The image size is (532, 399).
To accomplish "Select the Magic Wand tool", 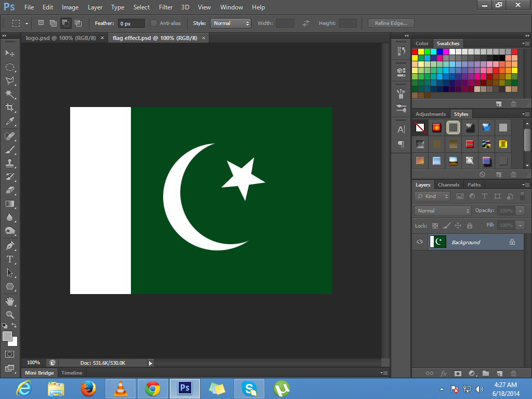I will click(x=10, y=94).
